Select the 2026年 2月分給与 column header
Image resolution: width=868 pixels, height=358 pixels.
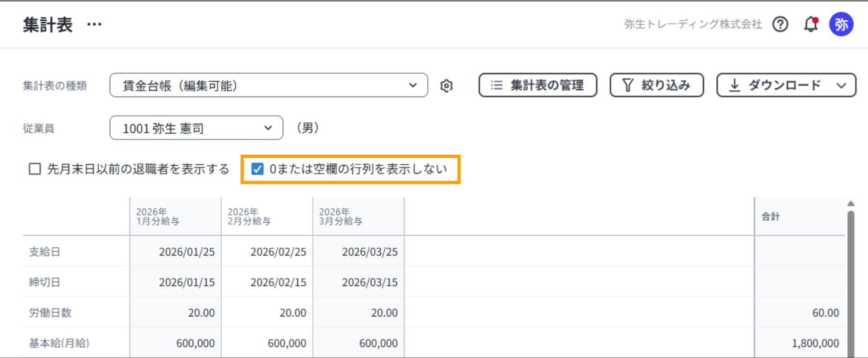tap(267, 216)
